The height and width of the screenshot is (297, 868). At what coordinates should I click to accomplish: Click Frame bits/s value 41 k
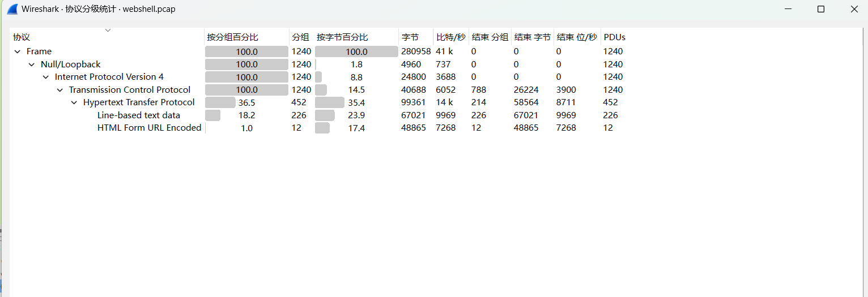[x=444, y=51]
